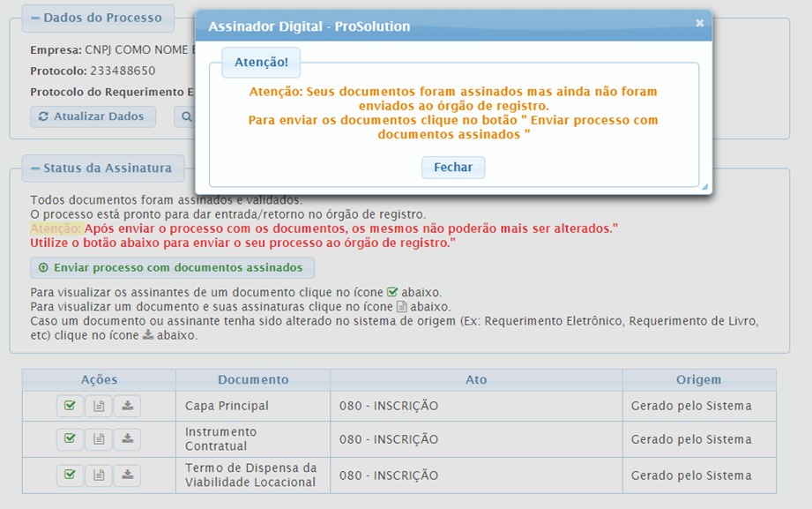Open Instrumento Contratual document view icon
This screenshot has width=812, height=509.
[x=99, y=438]
